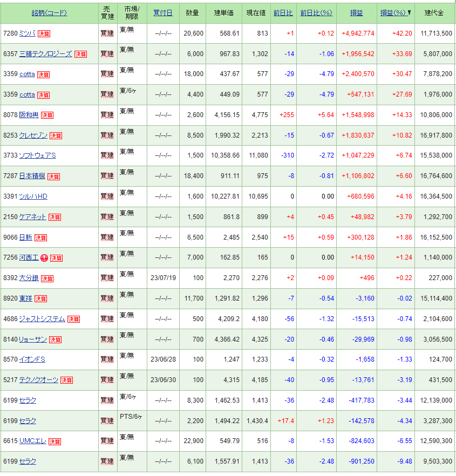
Task: Open セラク link in row with 8,300 shares
Action: [x=28, y=400]
